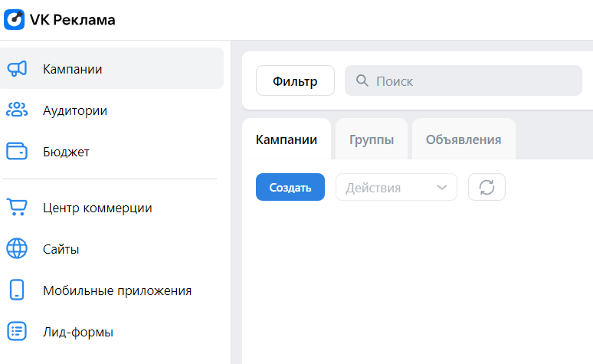Click the Поиск search field

(464, 80)
